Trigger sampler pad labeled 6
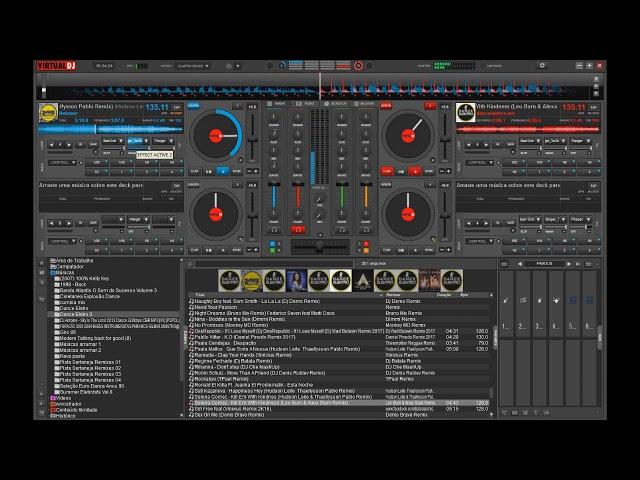 coord(589,304)
